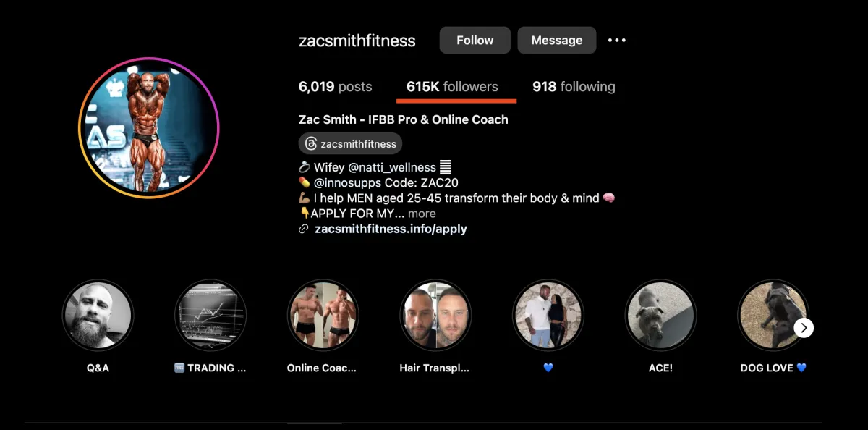Expand the bio with "more"
The height and width of the screenshot is (430, 868).
point(422,214)
